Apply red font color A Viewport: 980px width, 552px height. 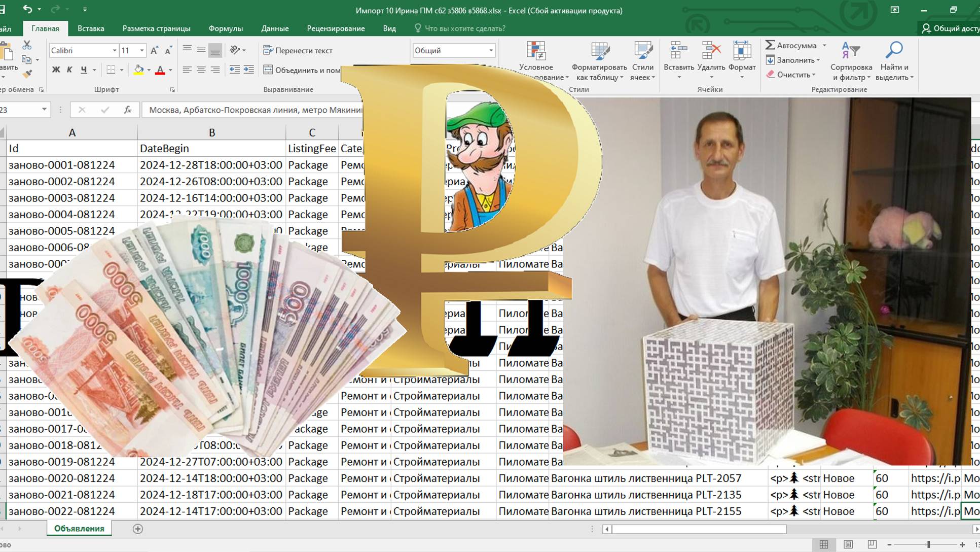pos(160,70)
